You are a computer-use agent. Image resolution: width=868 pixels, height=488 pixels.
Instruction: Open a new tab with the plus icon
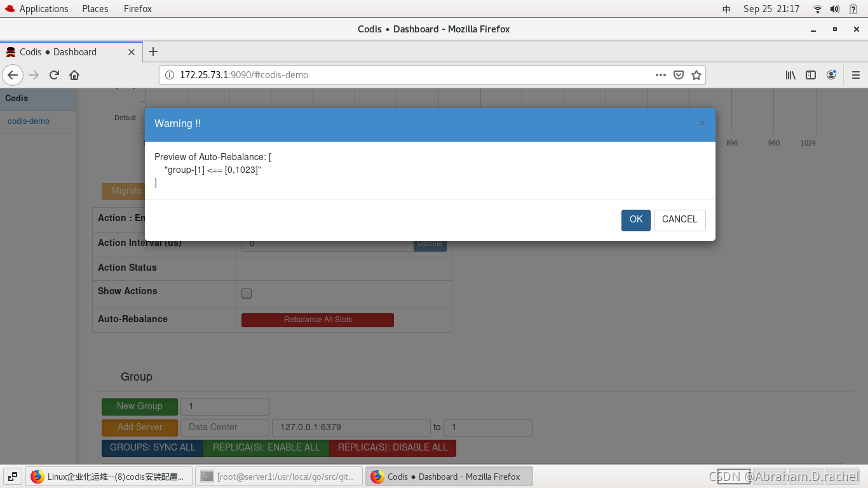tap(153, 51)
